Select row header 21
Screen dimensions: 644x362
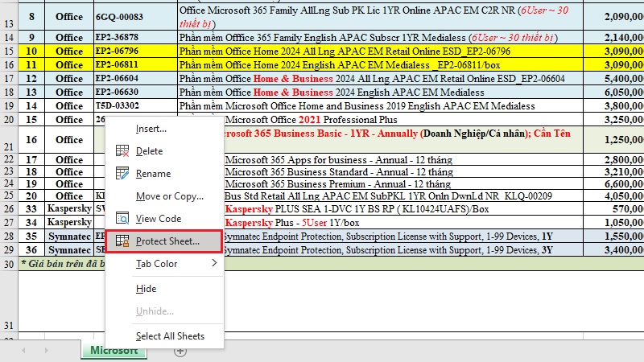pos(9,139)
